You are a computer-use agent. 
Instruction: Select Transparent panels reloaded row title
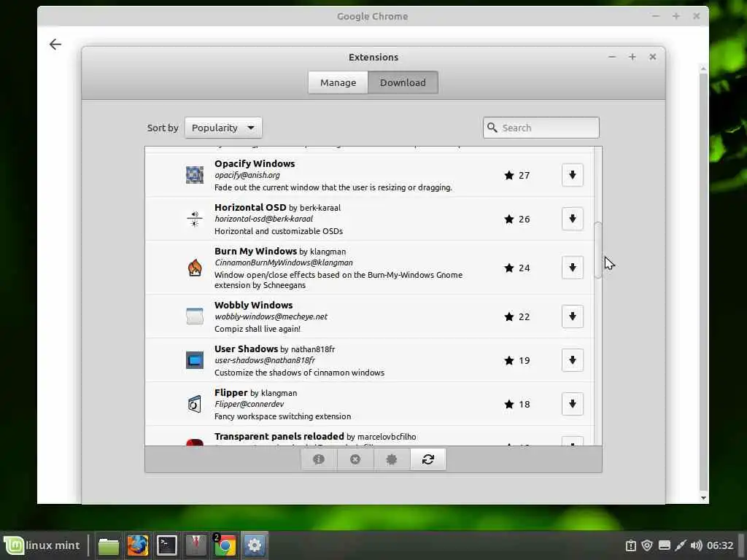tap(279, 436)
